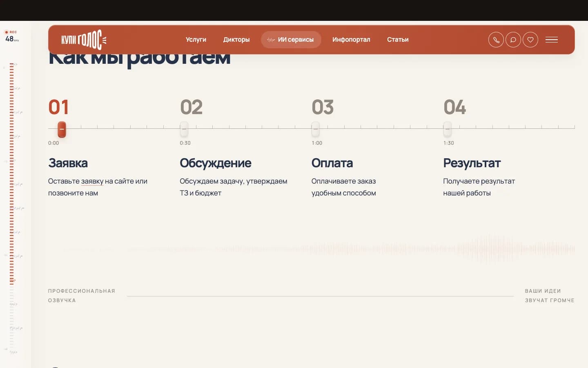Viewport: 588px width, 368px height.
Task: Click the 0:00 time label
Action: [x=53, y=143]
